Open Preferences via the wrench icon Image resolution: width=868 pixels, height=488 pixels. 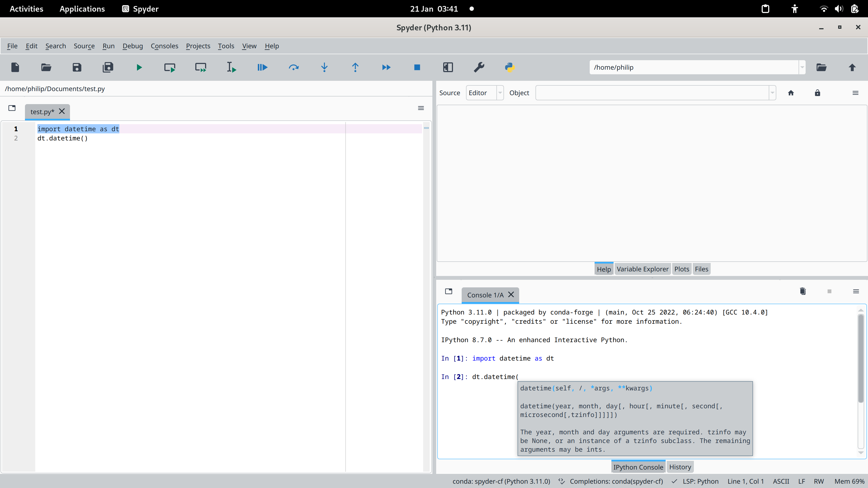pyautogui.click(x=479, y=67)
